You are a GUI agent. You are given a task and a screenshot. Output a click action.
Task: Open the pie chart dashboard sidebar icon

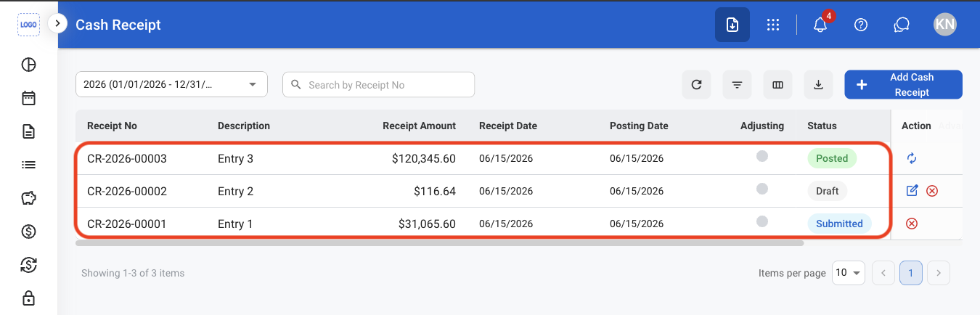[x=28, y=65]
